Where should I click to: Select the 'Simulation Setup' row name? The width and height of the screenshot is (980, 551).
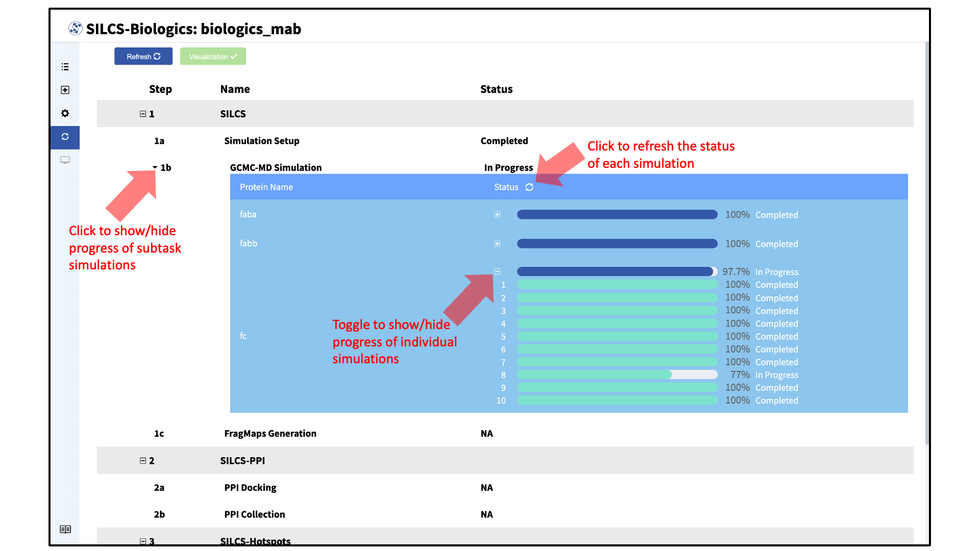click(262, 141)
